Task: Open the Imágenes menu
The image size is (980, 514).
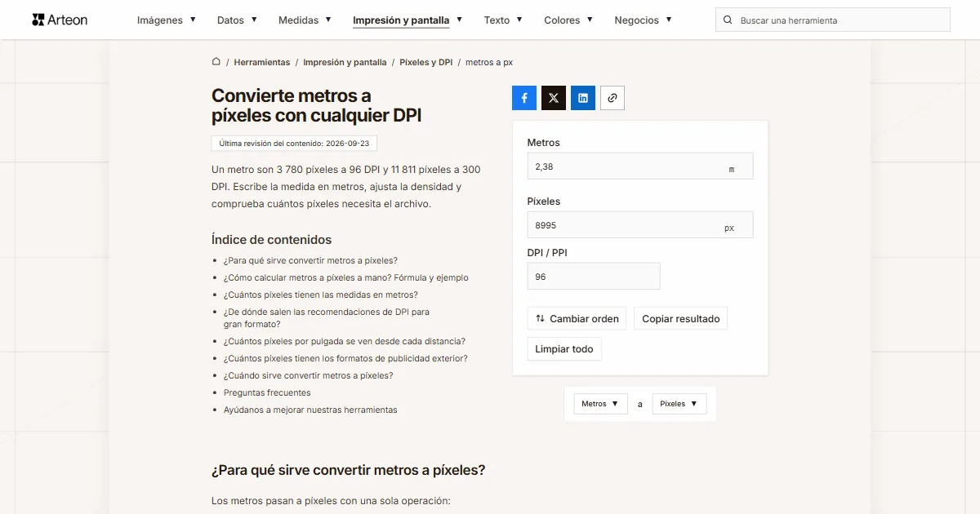Action: pyautogui.click(x=167, y=20)
